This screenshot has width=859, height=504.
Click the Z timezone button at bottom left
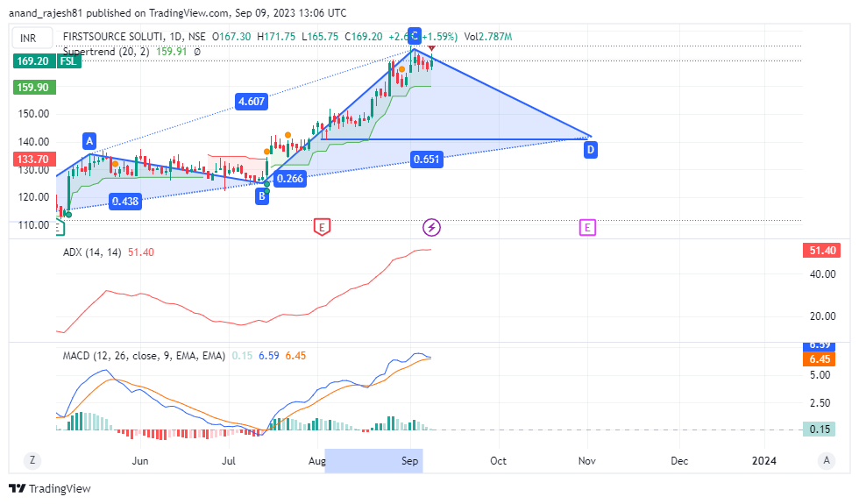pos(32,460)
